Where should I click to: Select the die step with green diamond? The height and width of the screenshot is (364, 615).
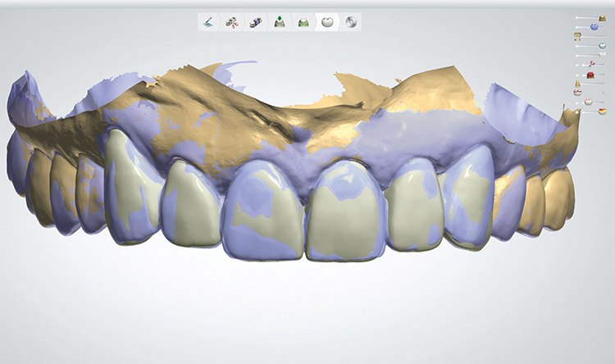[280, 22]
